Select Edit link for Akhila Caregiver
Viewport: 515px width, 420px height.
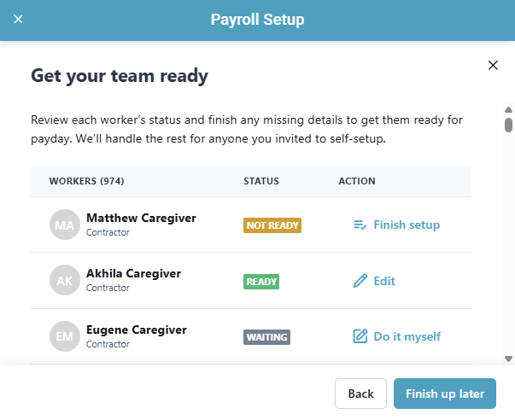(x=384, y=281)
